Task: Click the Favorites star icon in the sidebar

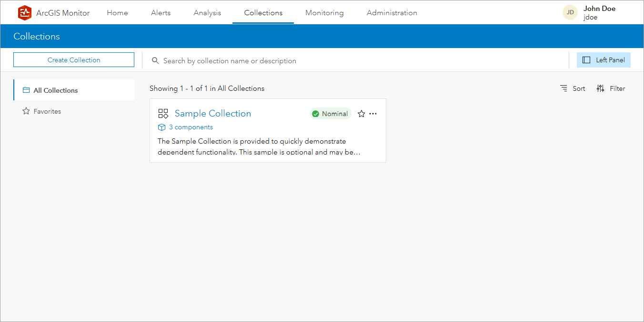Action: 26,111
